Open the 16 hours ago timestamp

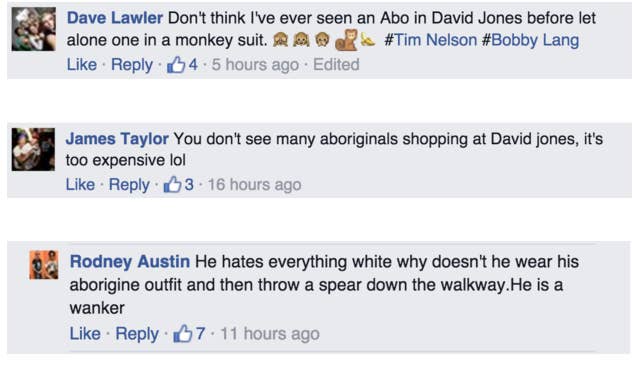coord(254,185)
